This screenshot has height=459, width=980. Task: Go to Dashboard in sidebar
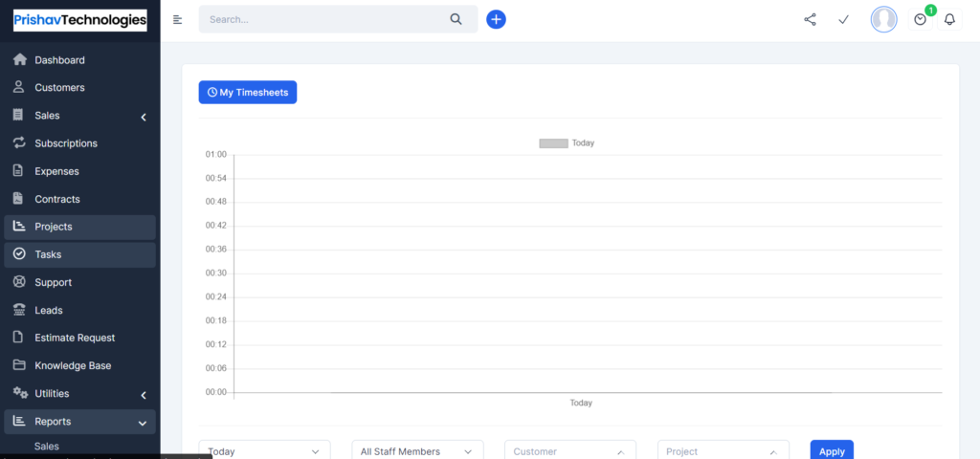80,60
